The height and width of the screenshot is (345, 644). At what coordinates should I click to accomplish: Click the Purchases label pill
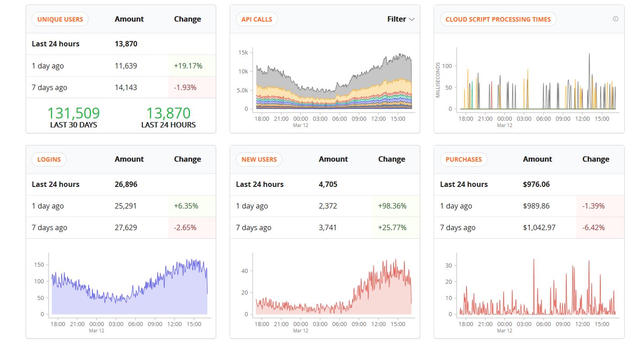click(x=463, y=159)
